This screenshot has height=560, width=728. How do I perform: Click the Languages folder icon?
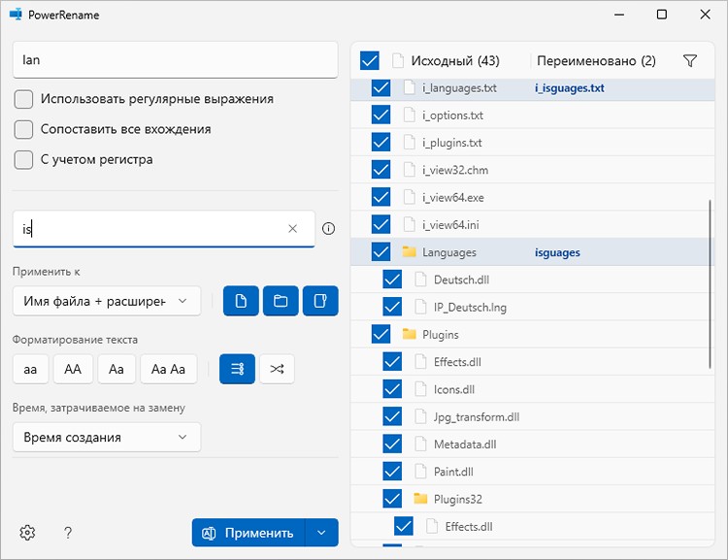click(409, 251)
